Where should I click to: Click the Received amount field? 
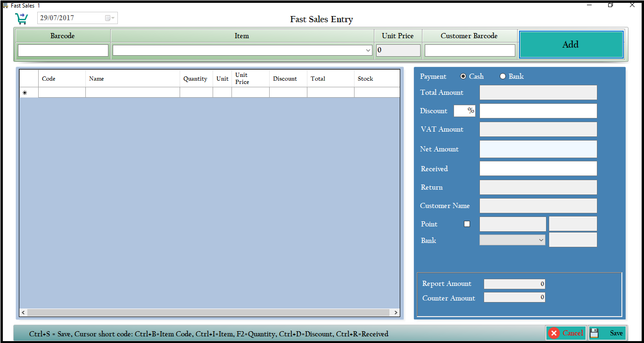click(538, 168)
